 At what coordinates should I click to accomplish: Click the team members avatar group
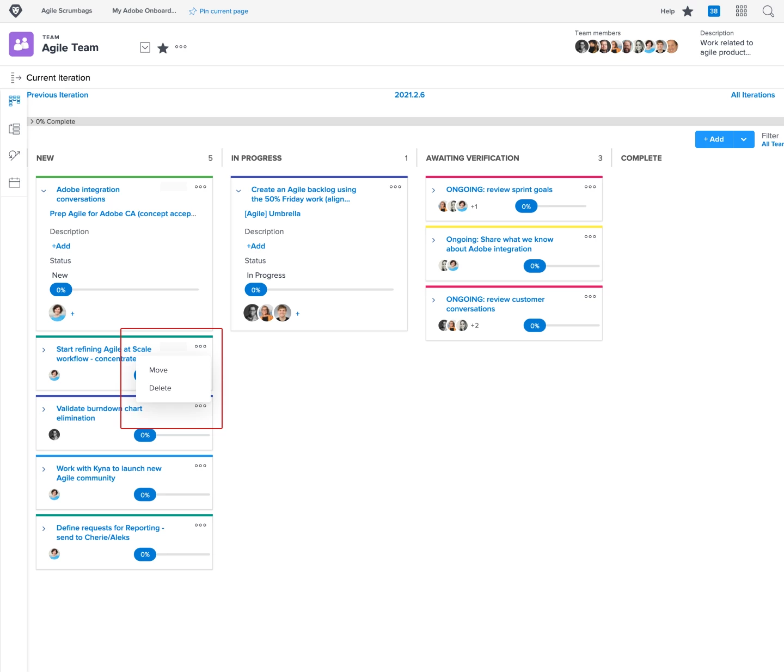627,47
